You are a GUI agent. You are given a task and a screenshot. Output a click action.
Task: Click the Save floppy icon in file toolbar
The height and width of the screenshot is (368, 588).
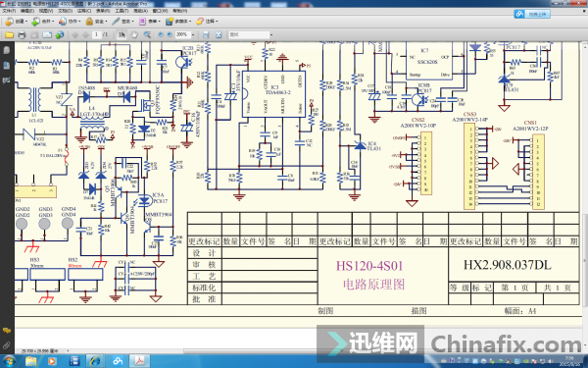(x=34, y=35)
